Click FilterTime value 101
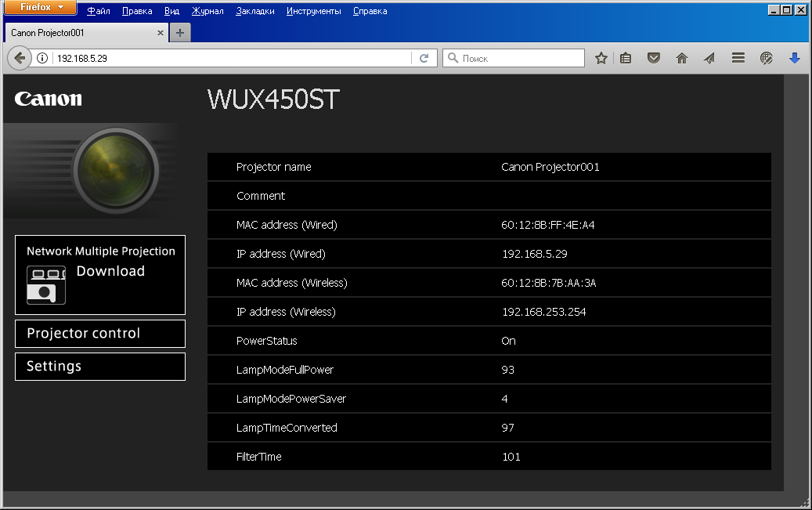 click(x=511, y=458)
